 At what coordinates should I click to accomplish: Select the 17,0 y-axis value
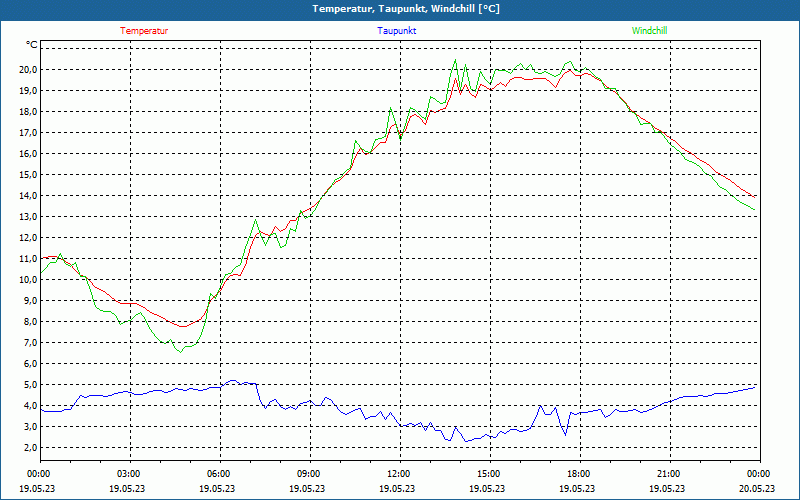[x=28, y=133]
